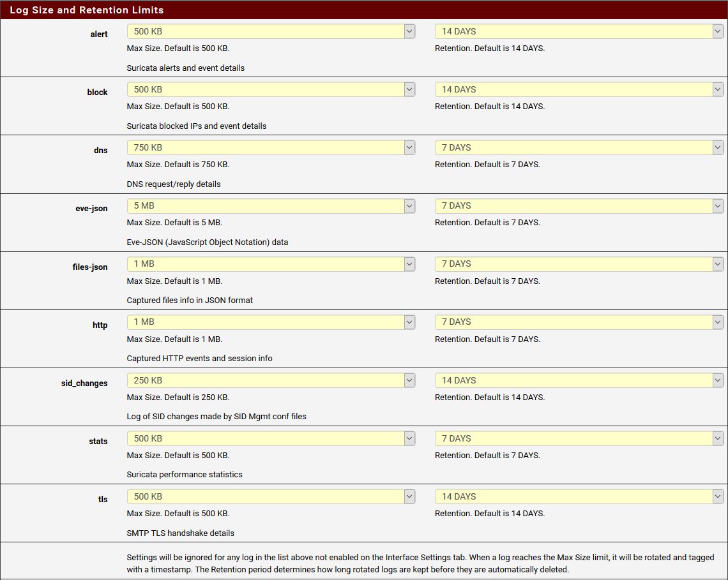Open the stats Max Size dropdown

tap(271, 438)
